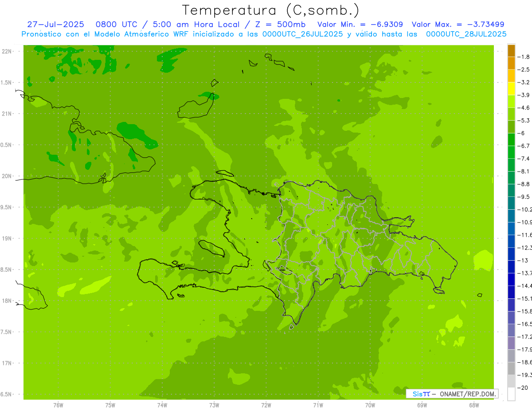Click the "Temperatura (C,somb.)" chart title

[x=271, y=10]
